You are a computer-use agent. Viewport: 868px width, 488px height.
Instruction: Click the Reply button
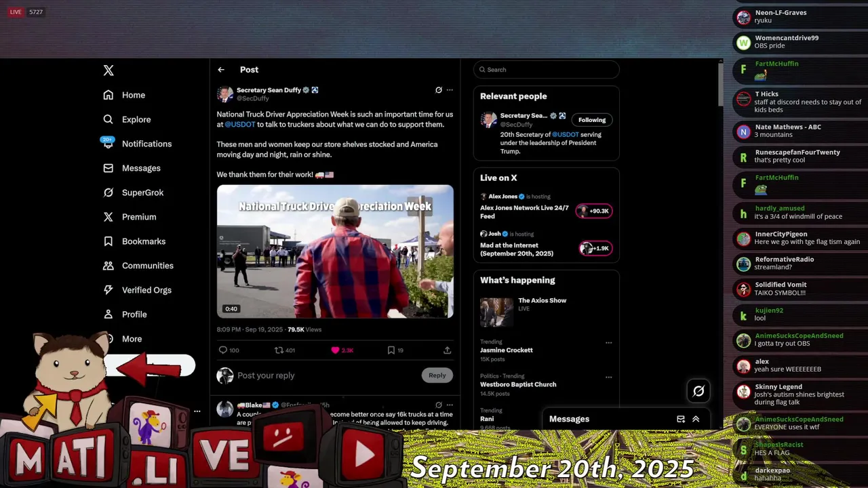tap(437, 375)
